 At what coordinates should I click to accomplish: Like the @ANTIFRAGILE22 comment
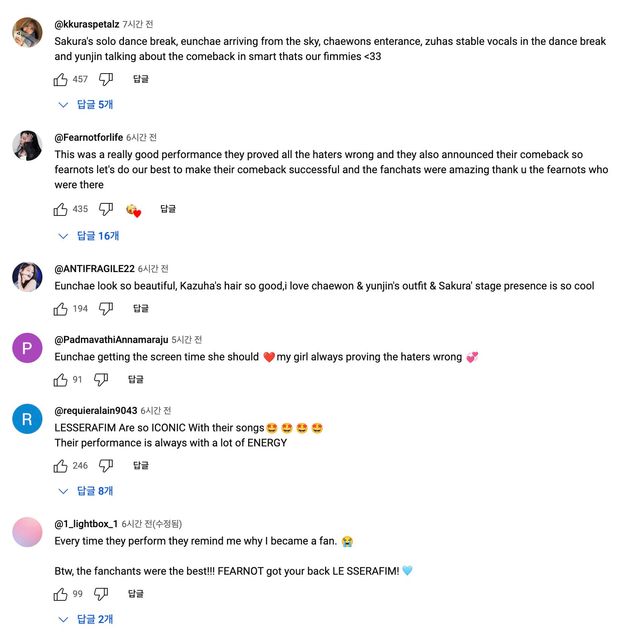tap(61, 309)
